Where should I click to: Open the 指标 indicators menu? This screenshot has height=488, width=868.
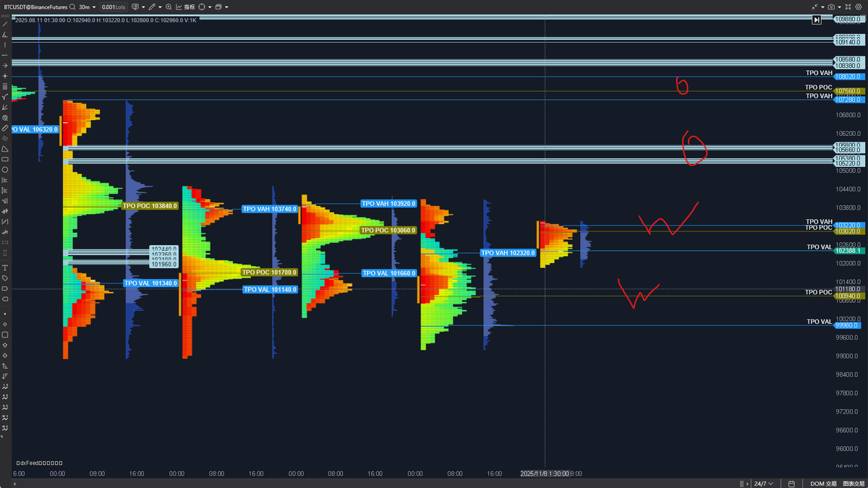[x=185, y=7]
